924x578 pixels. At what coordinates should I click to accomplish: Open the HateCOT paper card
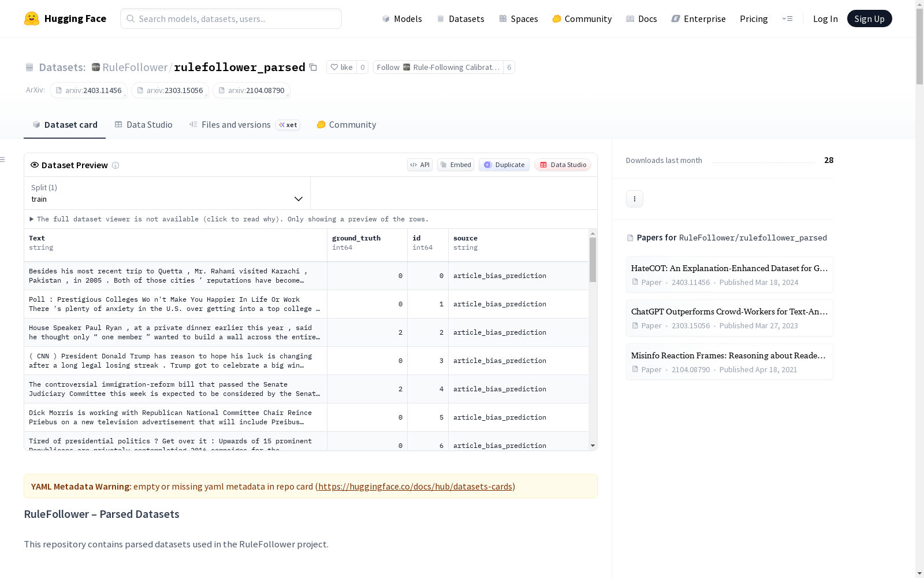click(x=729, y=275)
